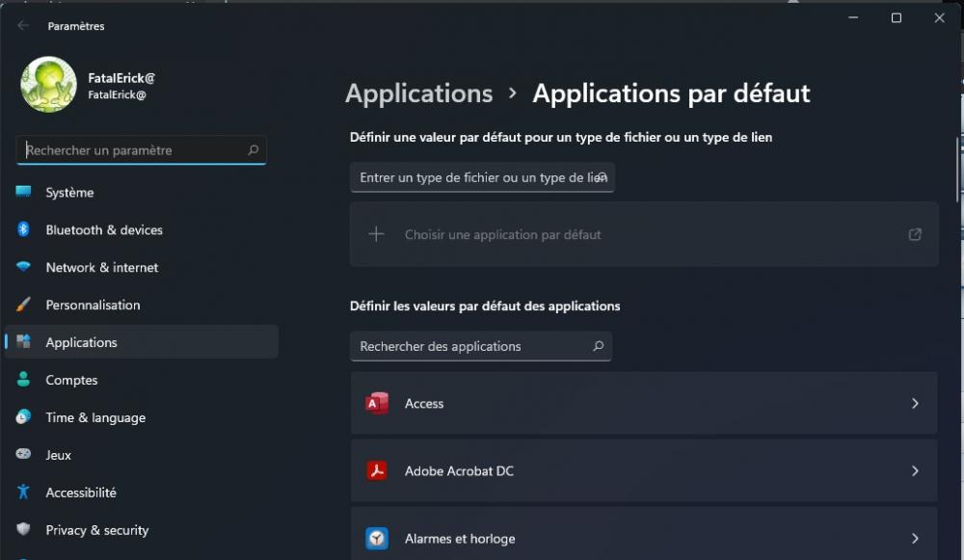Click the plus icon to choose a default
964x560 pixels.
click(376, 233)
